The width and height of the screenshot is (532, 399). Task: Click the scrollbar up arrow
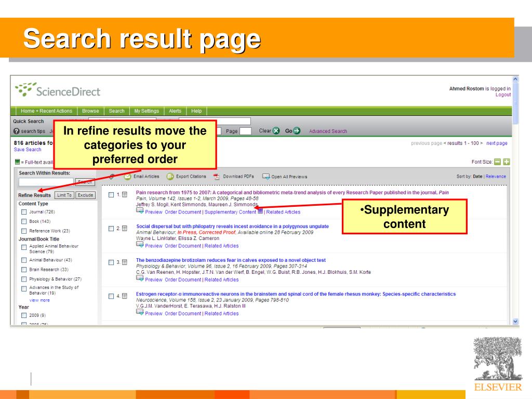pyautogui.click(x=515, y=79)
